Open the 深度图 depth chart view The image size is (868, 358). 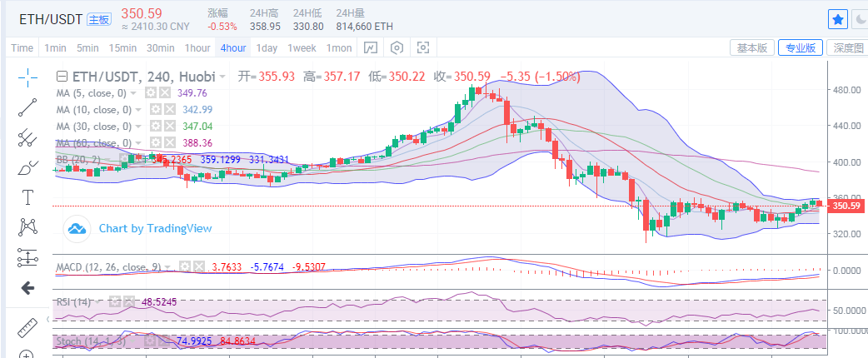[848, 47]
